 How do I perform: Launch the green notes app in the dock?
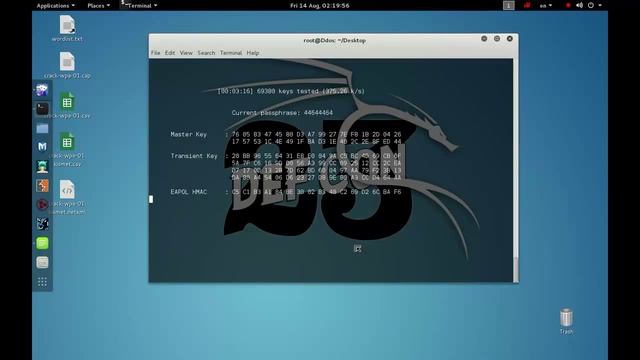tap(42, 243)
